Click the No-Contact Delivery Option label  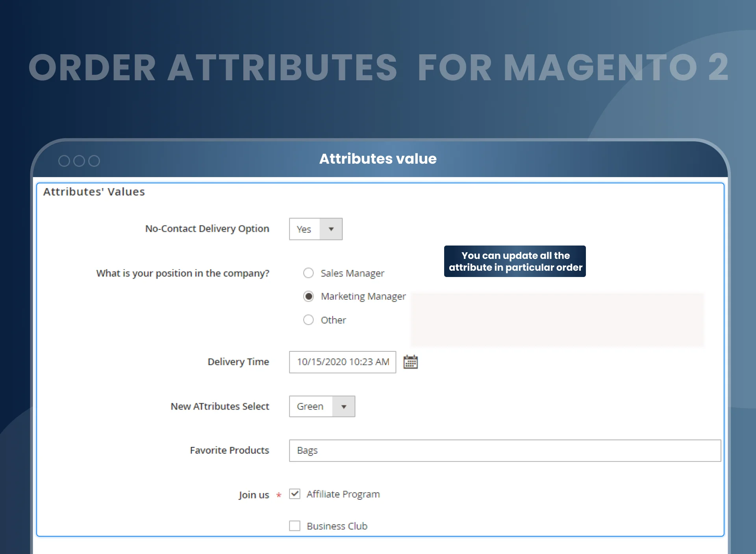(x=207, y=229)
